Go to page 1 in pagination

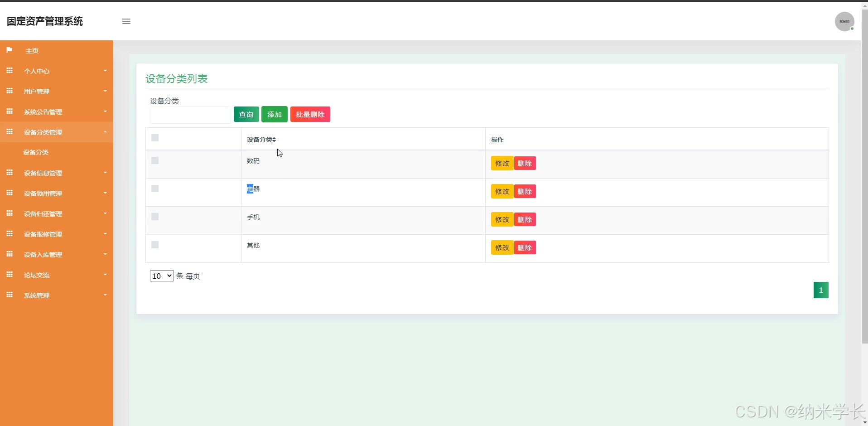click(821, 290)
